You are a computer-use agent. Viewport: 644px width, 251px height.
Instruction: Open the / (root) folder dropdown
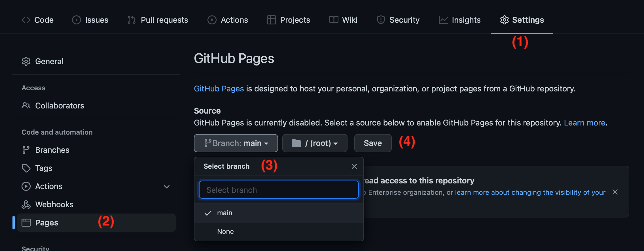[x=315, y=143]
